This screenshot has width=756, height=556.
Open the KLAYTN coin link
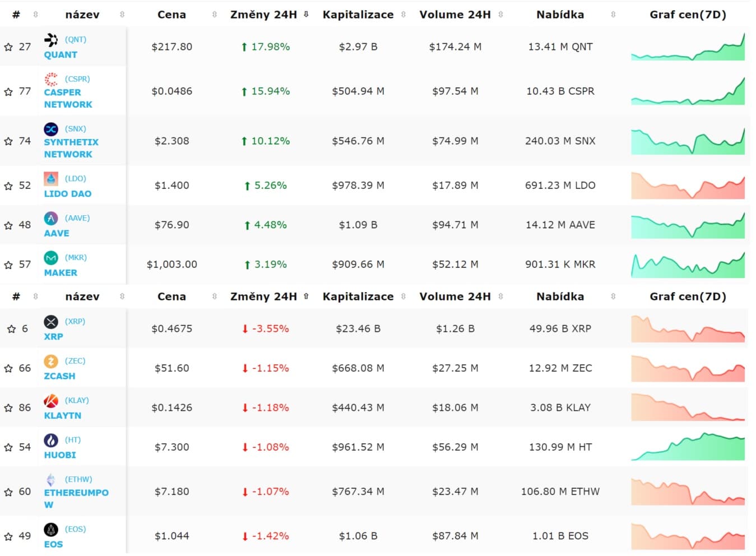coord(62,416)
